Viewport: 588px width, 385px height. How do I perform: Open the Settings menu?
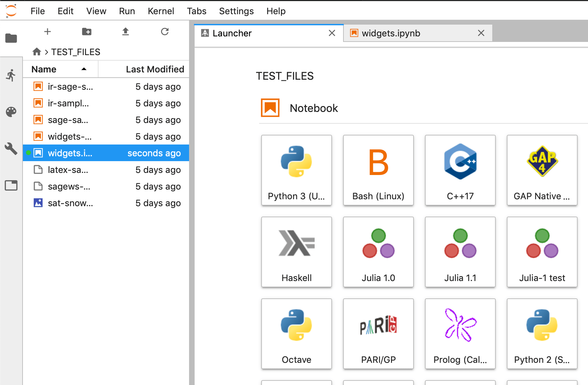[236, 11]
